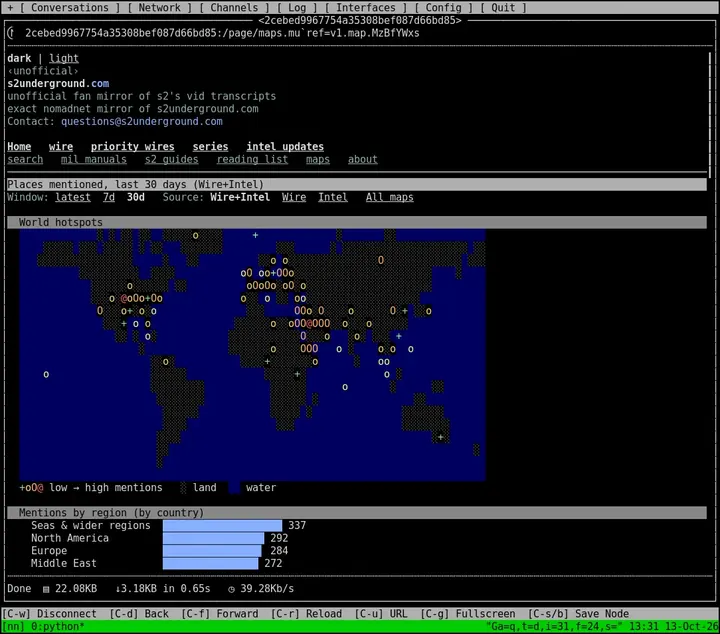The image size is (720, 634).
Task: Click the URL address field
Action: 222,33
